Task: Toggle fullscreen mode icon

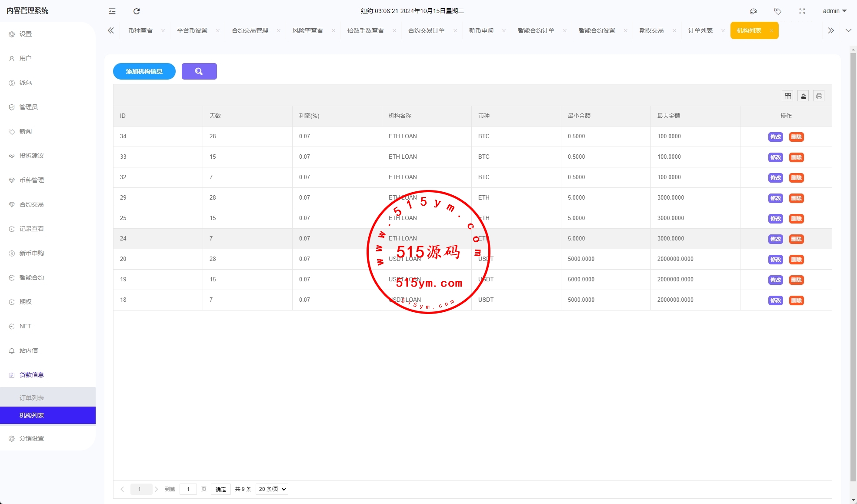Action: coord(802,11)
